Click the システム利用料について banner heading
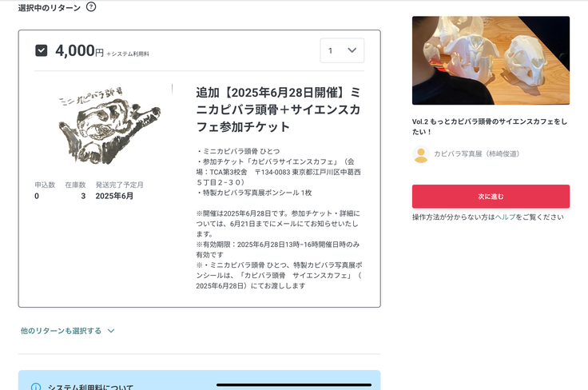Screen dimensions: 588x390 (x=90, y=387)
